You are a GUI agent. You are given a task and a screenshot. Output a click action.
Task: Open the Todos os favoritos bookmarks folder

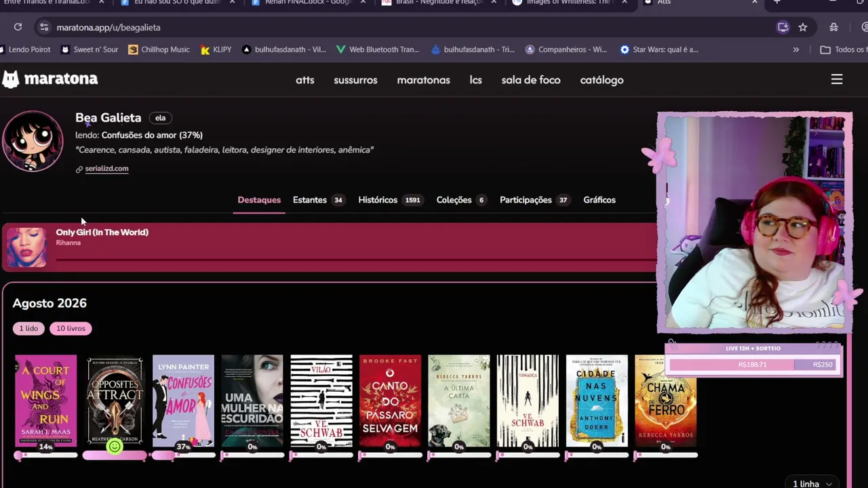844,49
